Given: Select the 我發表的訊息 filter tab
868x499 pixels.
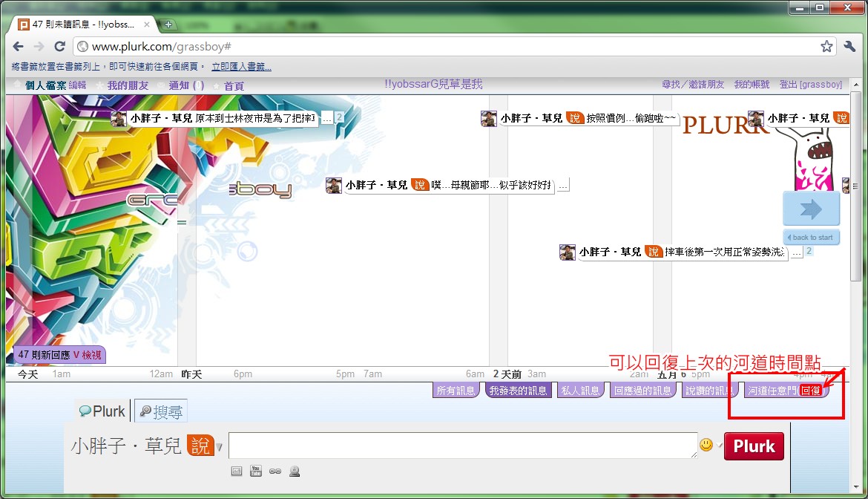Looking at the screenshot, I should [518, 391].
